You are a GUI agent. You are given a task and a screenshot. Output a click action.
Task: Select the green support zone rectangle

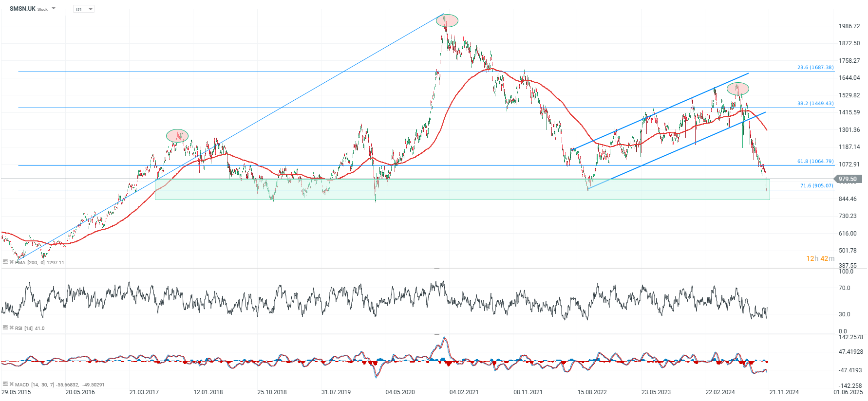click(462, 189)
